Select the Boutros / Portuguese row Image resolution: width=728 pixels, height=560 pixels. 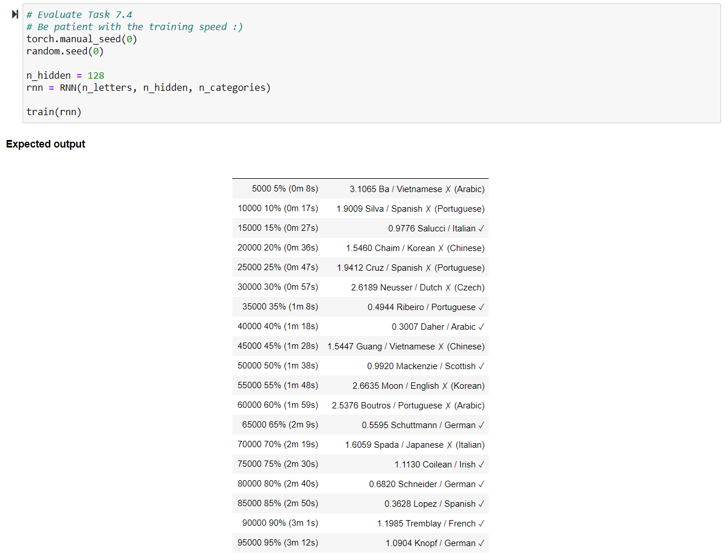(x=360, y=405)
